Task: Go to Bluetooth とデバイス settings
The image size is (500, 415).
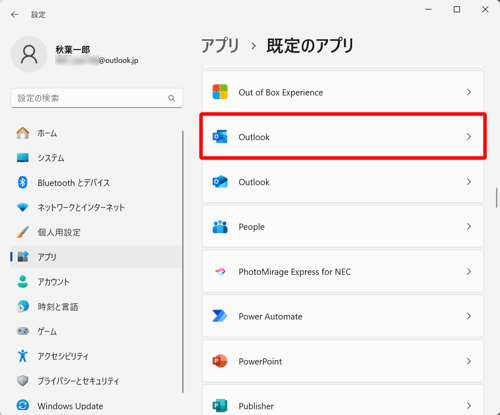Action: click(96, 182)
